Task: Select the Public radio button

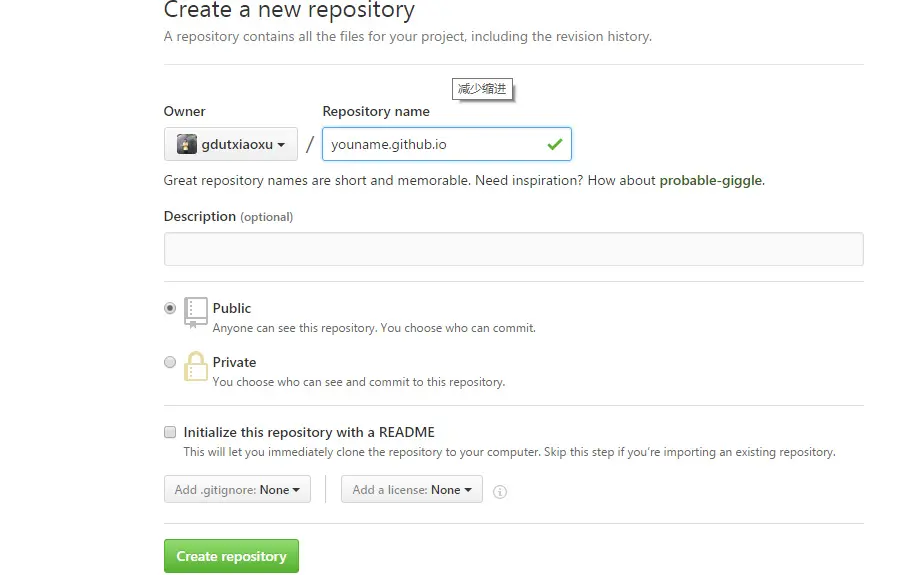Action: [x=170, y=308]
